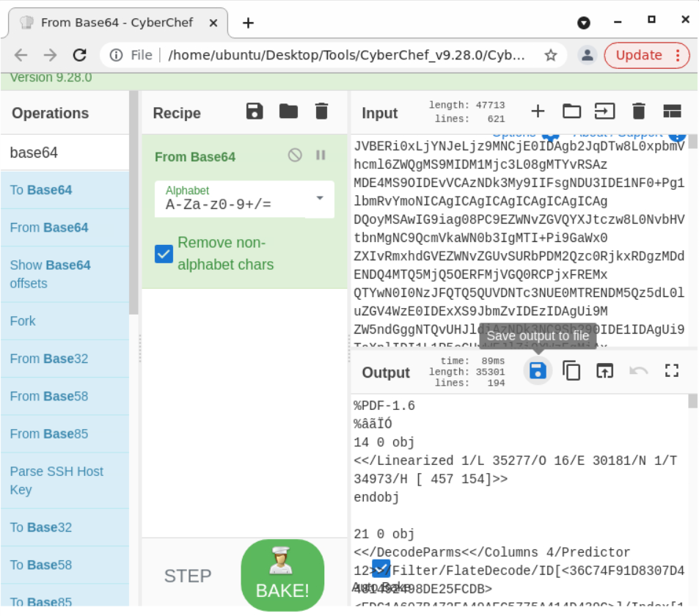This screenshot has width=699, height=616.
Task: Go back in browser history
Action: [x=21, y=55]
